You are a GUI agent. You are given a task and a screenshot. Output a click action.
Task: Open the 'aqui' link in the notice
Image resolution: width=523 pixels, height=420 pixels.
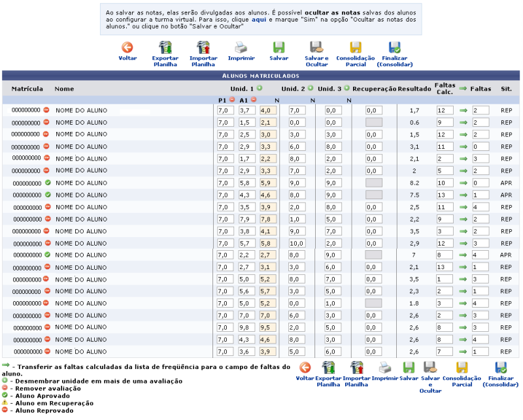[x=258, y=20]
